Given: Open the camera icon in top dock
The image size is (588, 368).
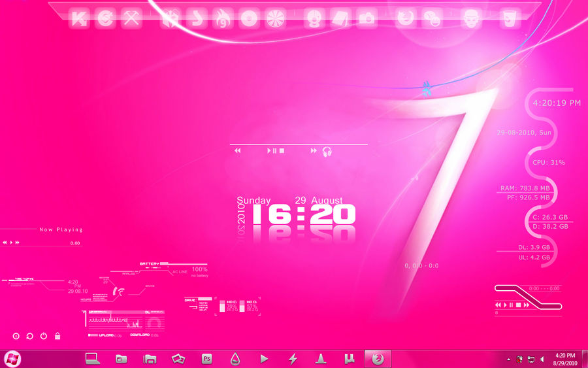Looking at the screenshot, I should (367, 18).
